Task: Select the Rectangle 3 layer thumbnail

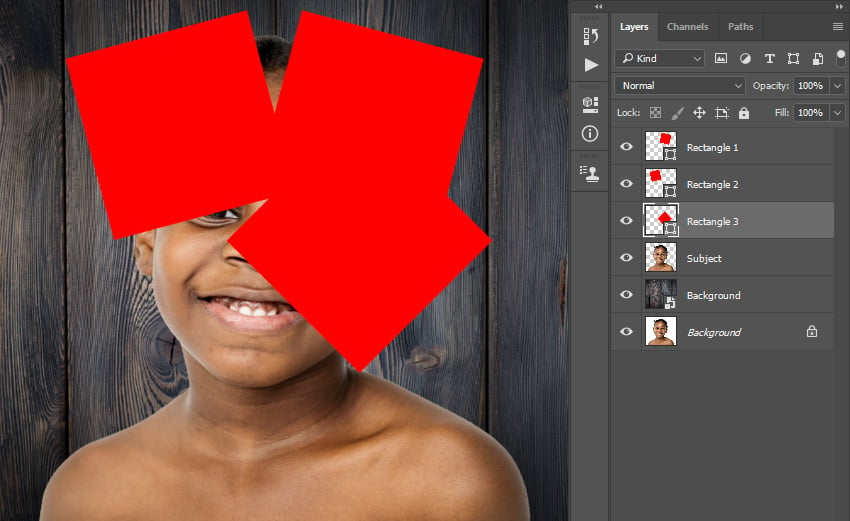Action: coord(660,220)
